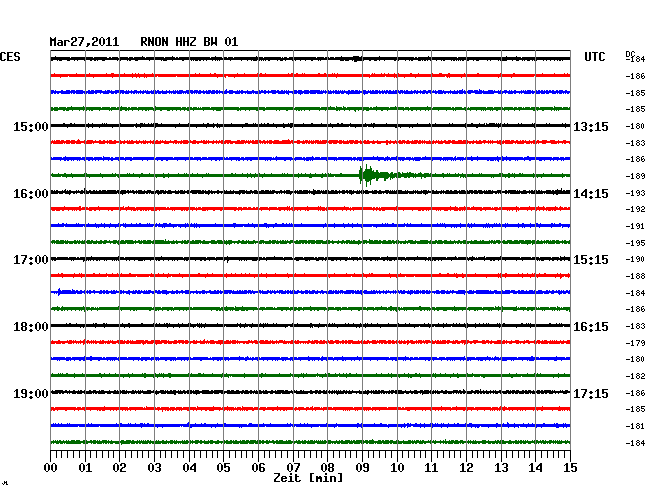
Task: Click the "05" minute tick label
Action: [x=223, y=468]
